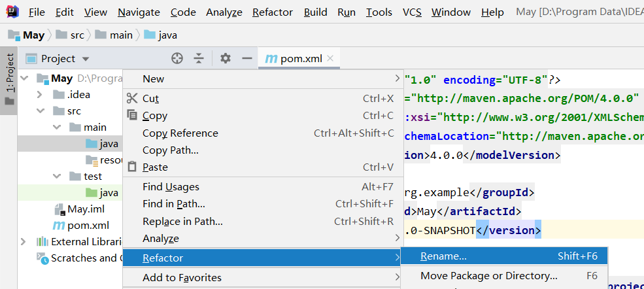Click the Copy icon in context menu
Image resolution: width=644 pixels, height=289 pixels.
coord(132,116)
